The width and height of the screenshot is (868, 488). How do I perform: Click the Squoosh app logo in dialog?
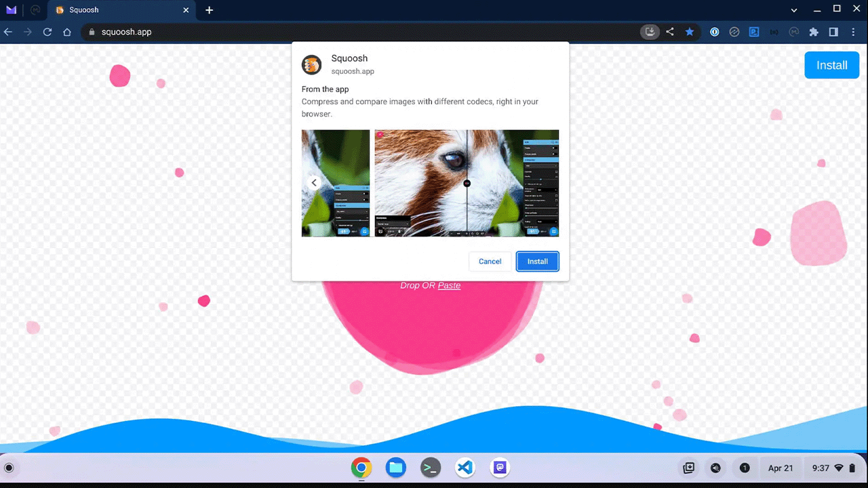click(x=311, y=65)
